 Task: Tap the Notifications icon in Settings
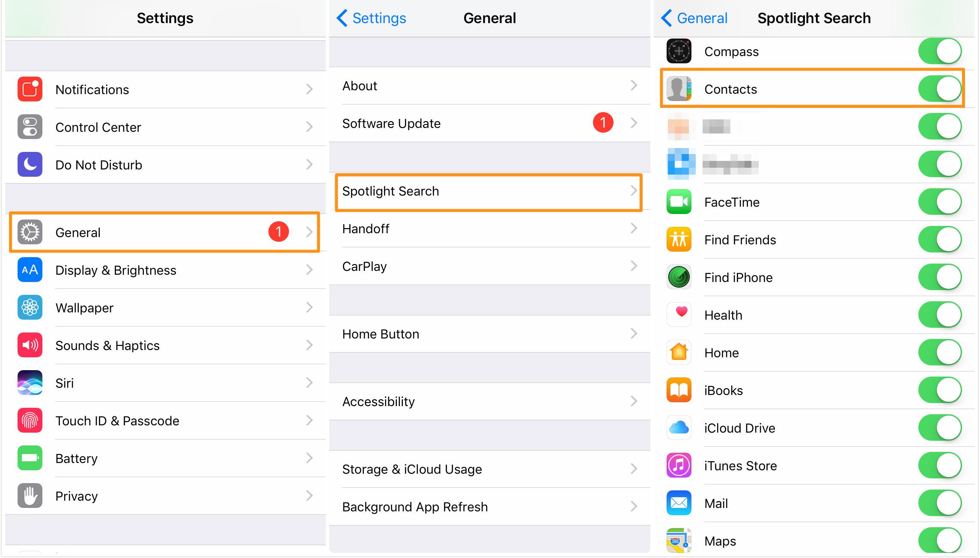point(30,89)
